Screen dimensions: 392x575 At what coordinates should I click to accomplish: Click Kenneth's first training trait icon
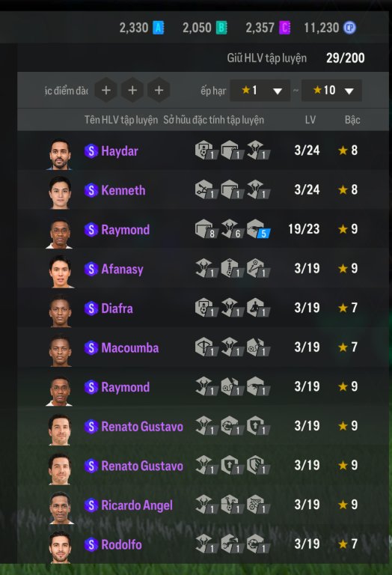(206, 189)
